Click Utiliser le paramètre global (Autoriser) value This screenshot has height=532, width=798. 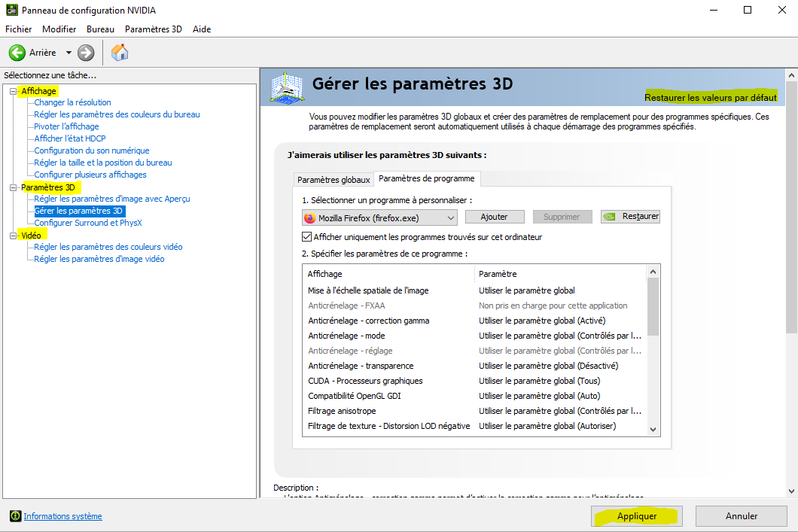pyautogui.click(x=547, y=426)
